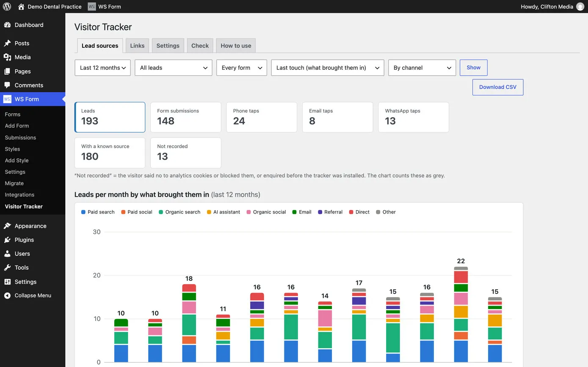Toggle Referral series in chart legend
This screenshot has width=588, height=367.
click(x=330, y=212)
